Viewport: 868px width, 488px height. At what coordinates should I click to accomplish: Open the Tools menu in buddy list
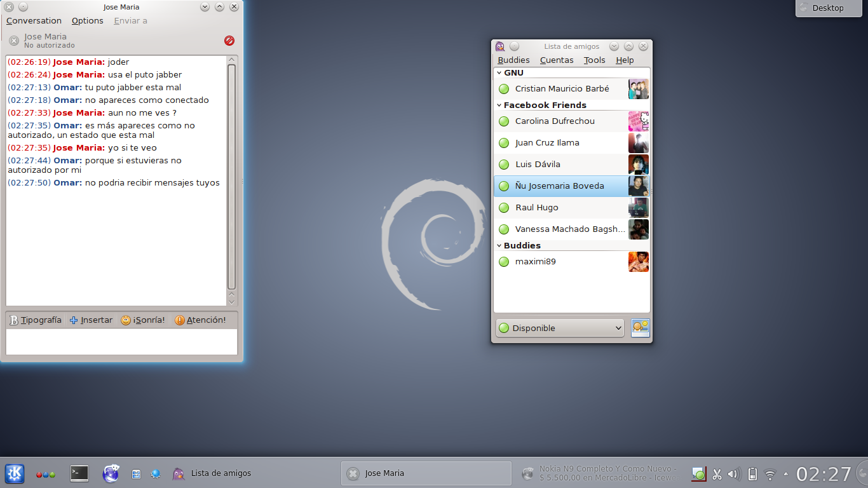(x=595, y=60)
